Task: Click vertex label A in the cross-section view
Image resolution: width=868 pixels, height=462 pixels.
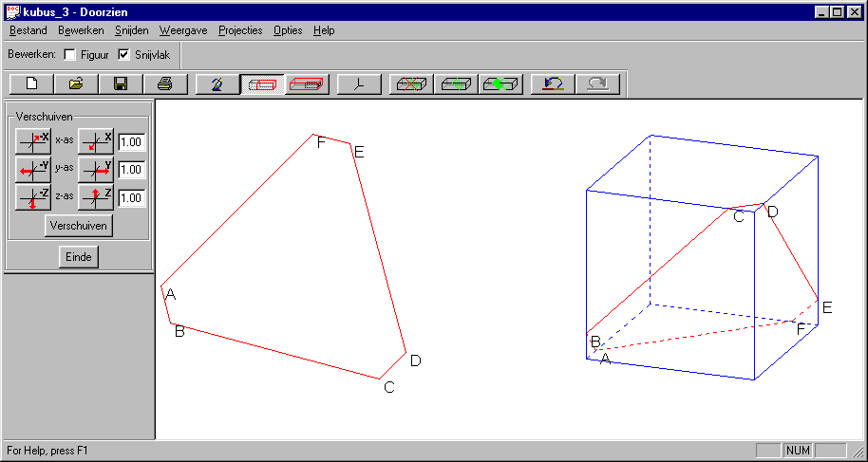Action: click(171, 295)
